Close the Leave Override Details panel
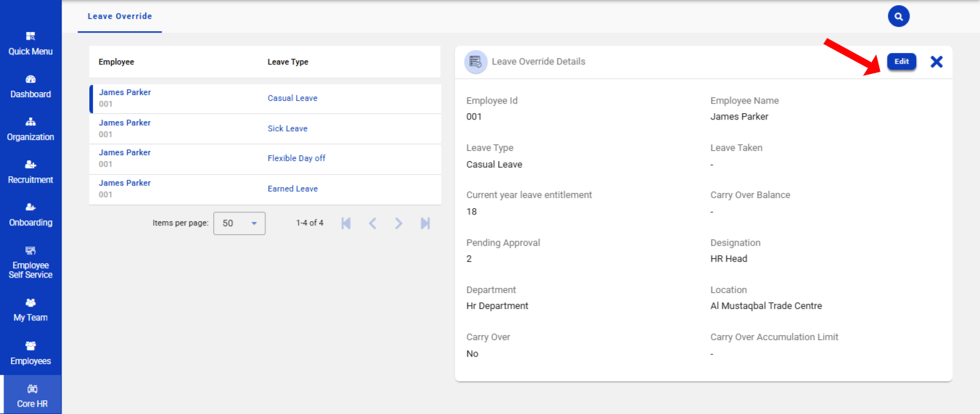 (x=936, y=62)
